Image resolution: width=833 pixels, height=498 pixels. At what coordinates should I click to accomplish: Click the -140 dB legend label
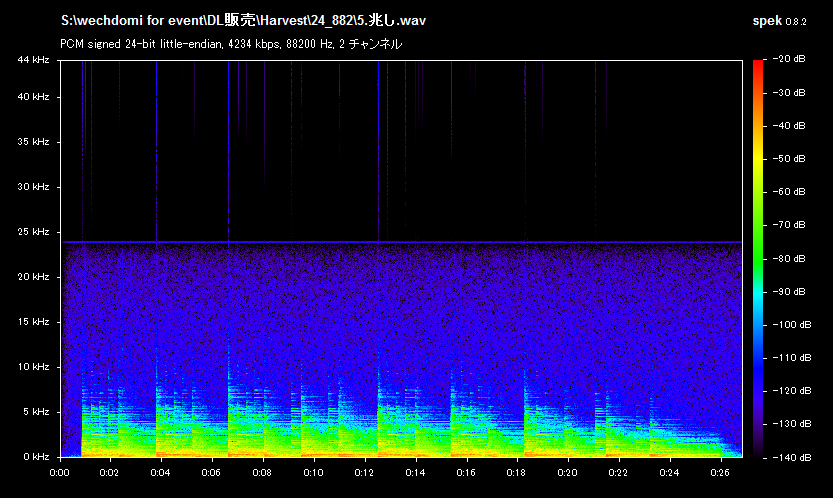tap(791, 457)
